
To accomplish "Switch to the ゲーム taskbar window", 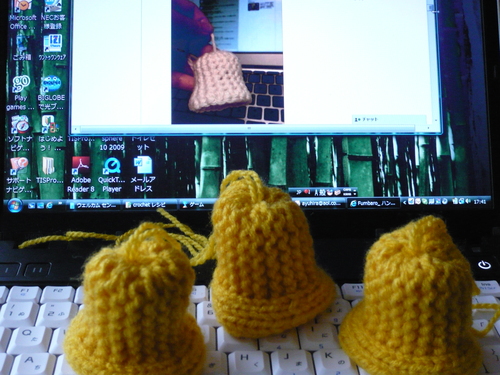I will tap(194, 204).
